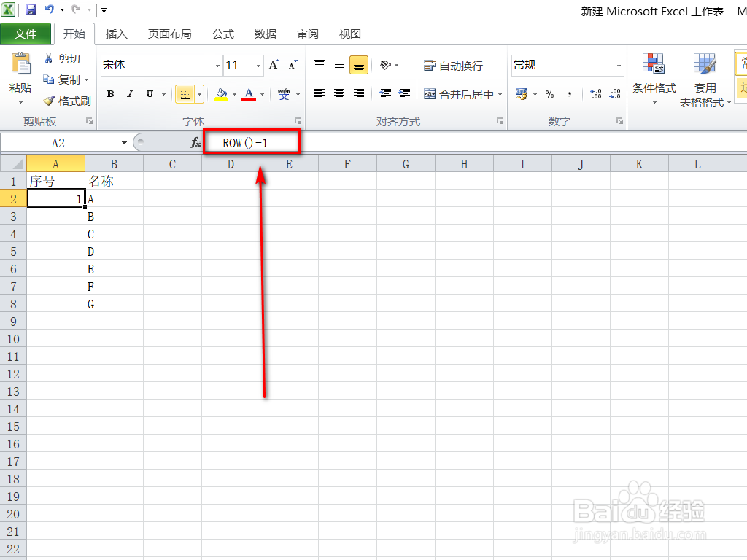The image size is (747, 560).
Task: Open the File (文件) tab
Action: point(26,34)
